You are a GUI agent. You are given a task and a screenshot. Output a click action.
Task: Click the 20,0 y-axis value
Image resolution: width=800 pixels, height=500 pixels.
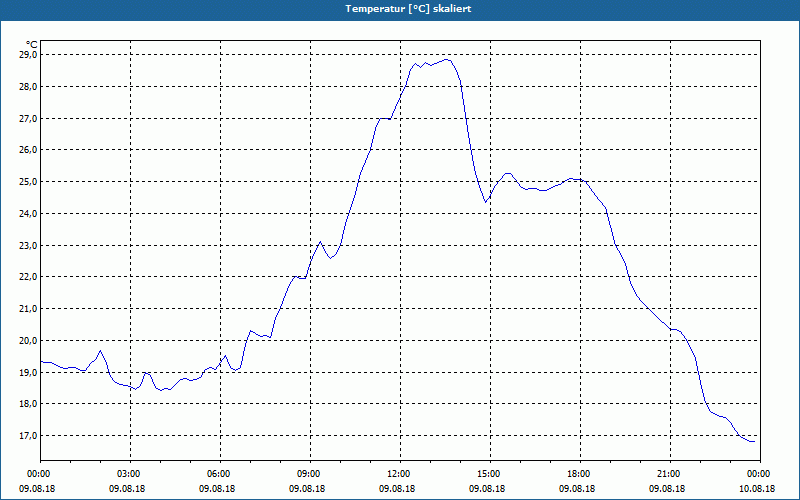[x=28, y=341]
